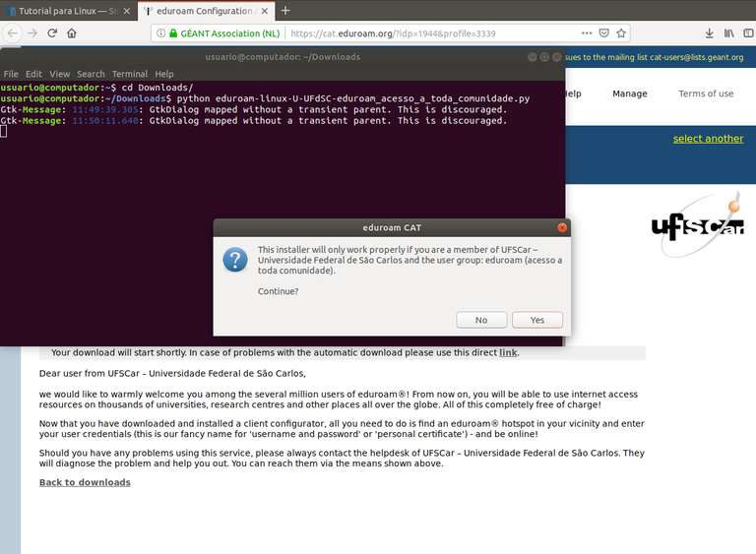
Task: Toggle the Firefox sidebar icon
Action: (x=748, y=33)
